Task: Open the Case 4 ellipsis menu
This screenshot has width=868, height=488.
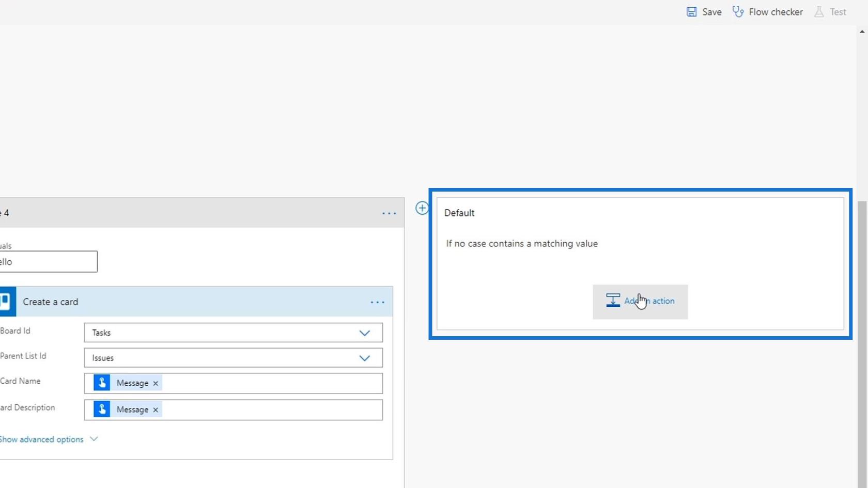Action: [389, 213]
